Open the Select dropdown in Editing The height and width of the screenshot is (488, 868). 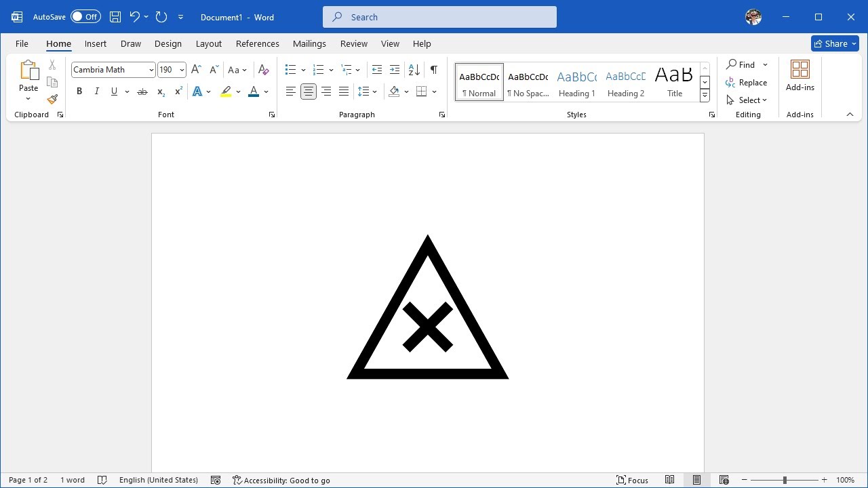(x=747, y=100)
